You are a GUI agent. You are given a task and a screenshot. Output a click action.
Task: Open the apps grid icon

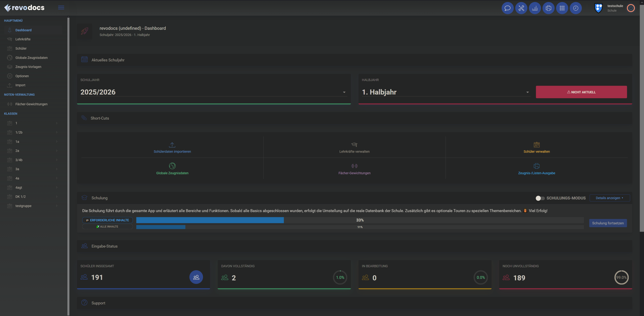point(562,8)
